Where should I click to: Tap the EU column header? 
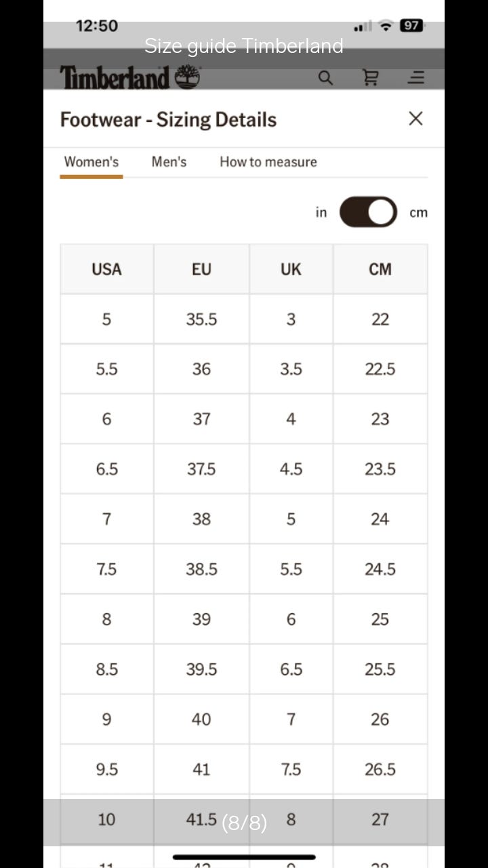pos(201,269)
